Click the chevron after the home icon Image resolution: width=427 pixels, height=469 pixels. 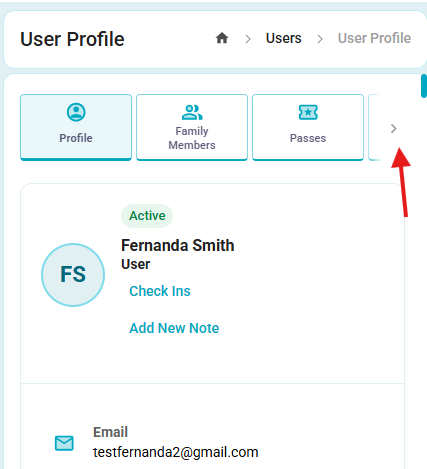[x=248, y=39]
